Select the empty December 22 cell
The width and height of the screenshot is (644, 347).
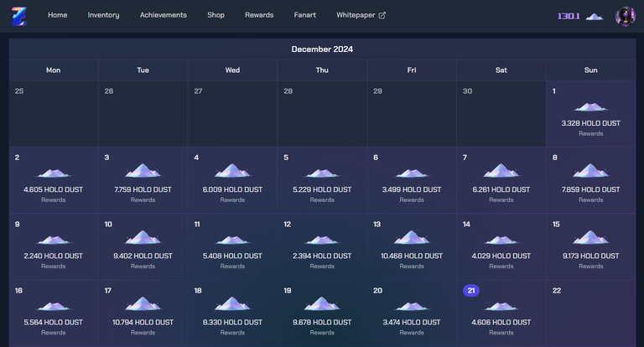click(591, 313)
